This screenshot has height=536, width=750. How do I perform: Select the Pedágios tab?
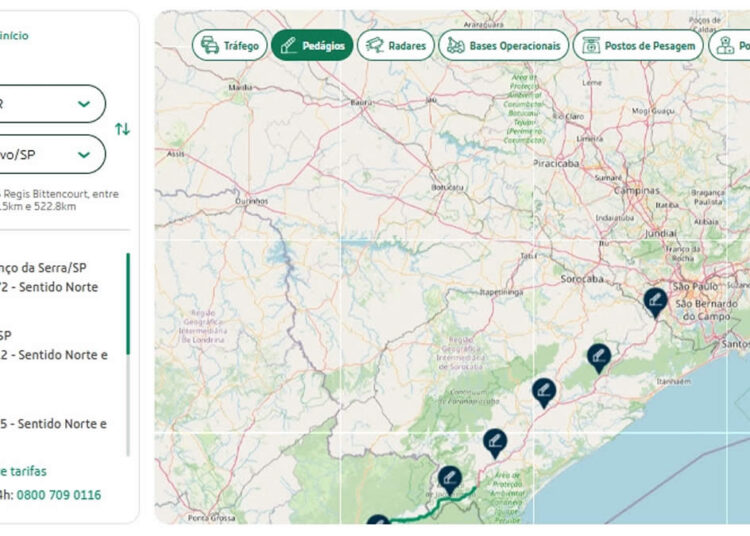point(312,45)
